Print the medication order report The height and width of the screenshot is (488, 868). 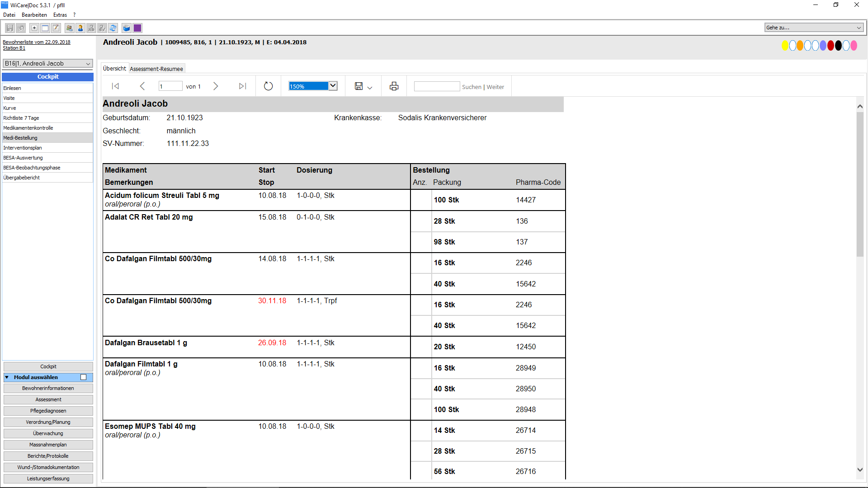[394, 86]
